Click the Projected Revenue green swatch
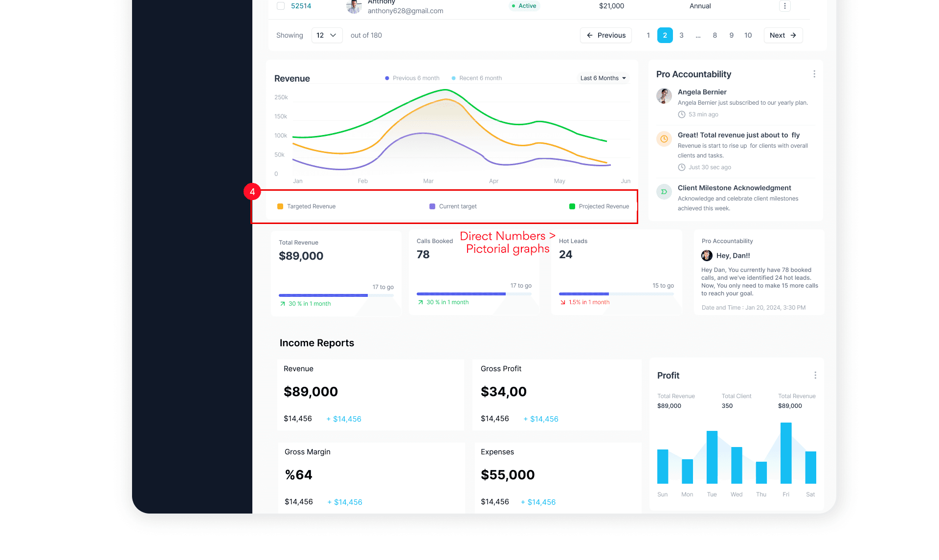This screenshot has height=560, width=939. 572,206
